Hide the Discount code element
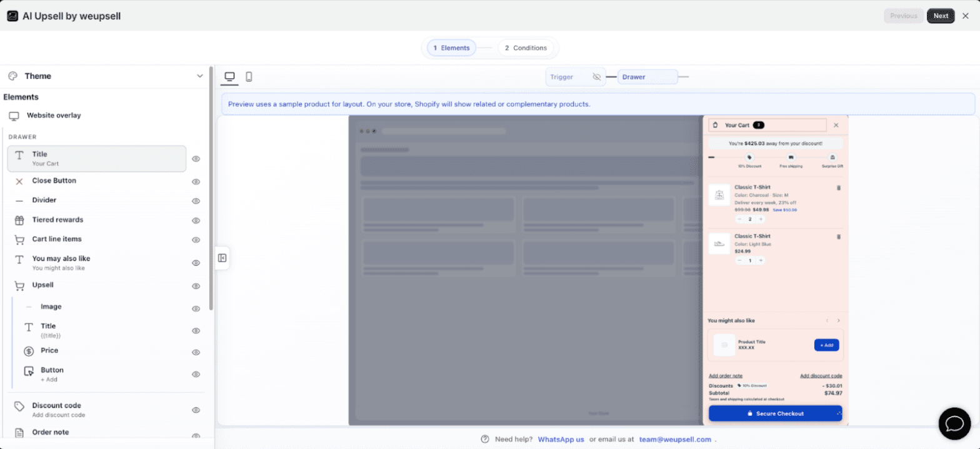 196,410
